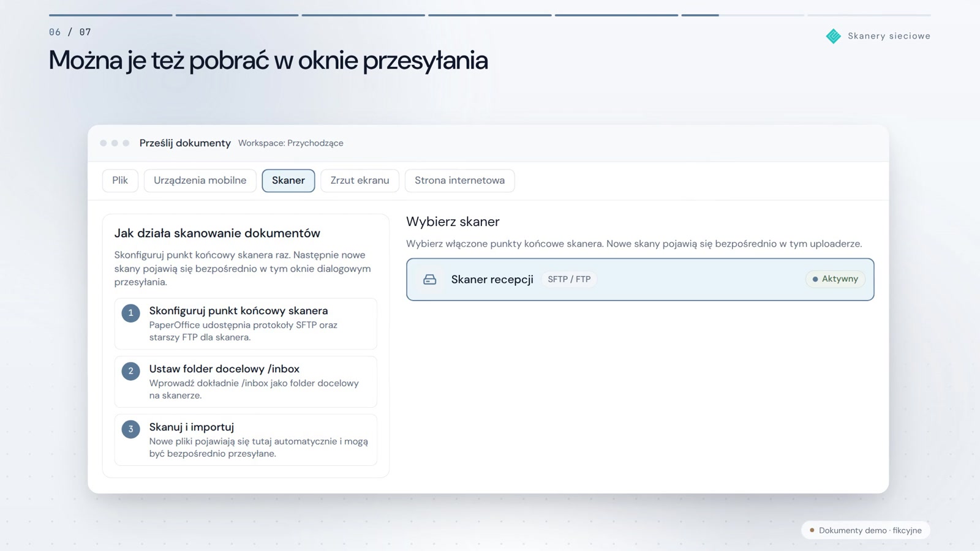980x551 pixels.
Task: Click description 'Wybierz włączone punkty końcowe skanera'
Action: coord(505,244)
